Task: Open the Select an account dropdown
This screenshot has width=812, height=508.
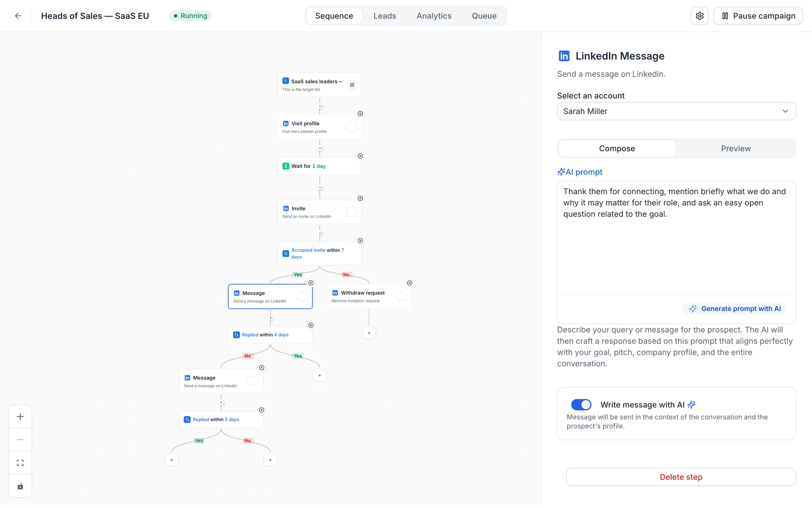Action: coord(676,111)
